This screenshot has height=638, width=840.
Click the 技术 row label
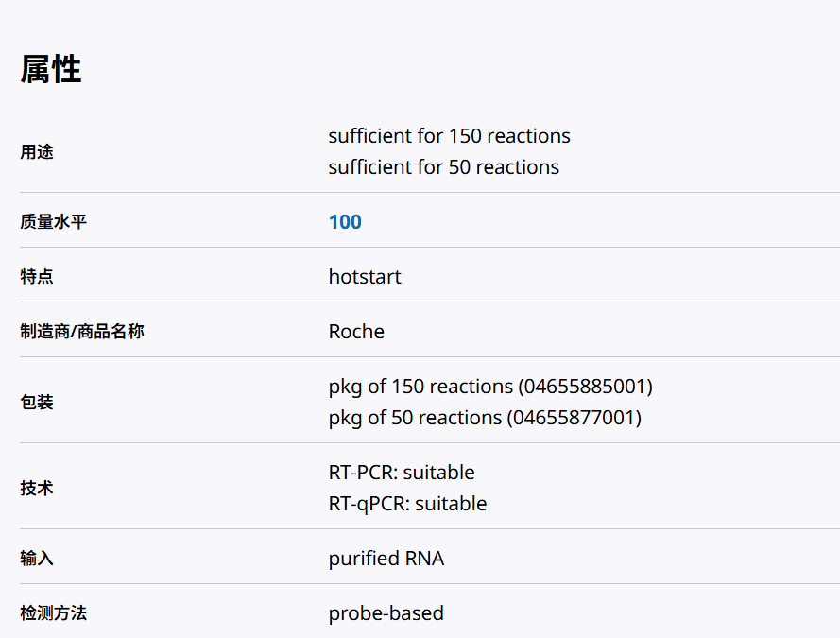click(37, 489)
